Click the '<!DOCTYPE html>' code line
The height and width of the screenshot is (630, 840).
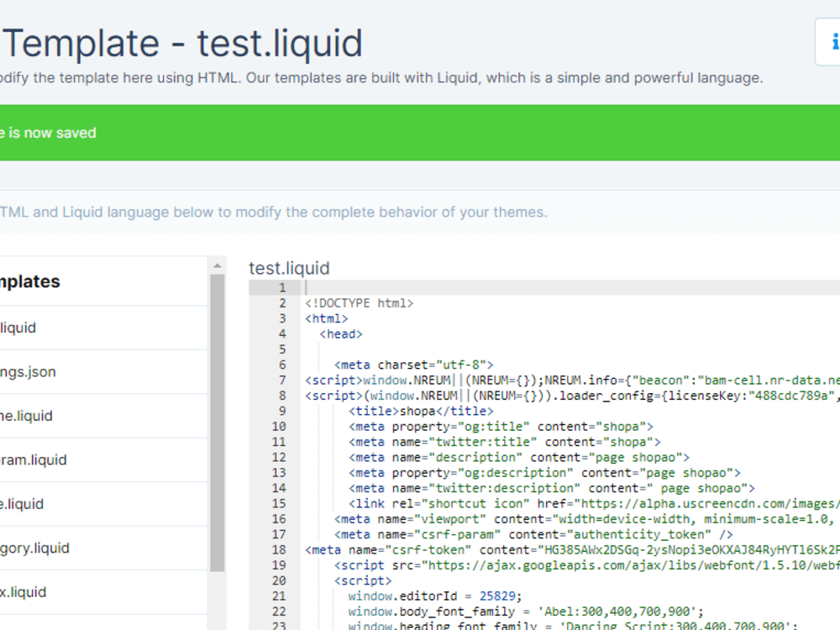coord(359,303)
